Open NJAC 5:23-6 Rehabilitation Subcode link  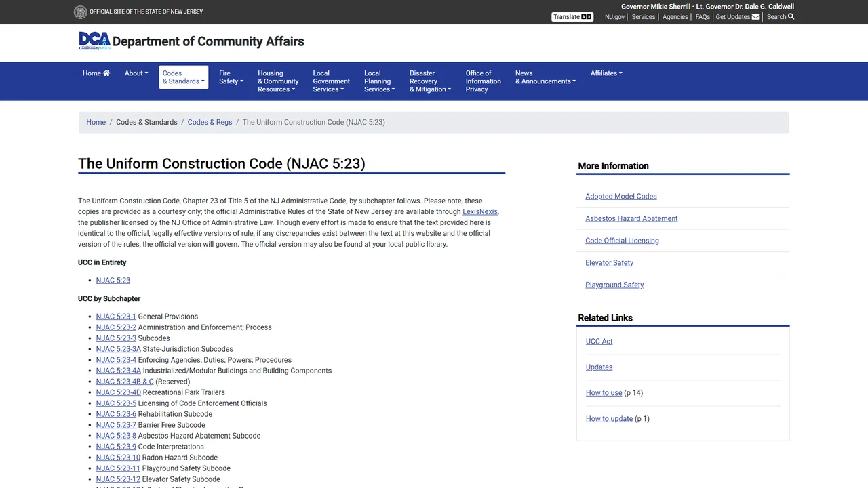click(116, 414)
